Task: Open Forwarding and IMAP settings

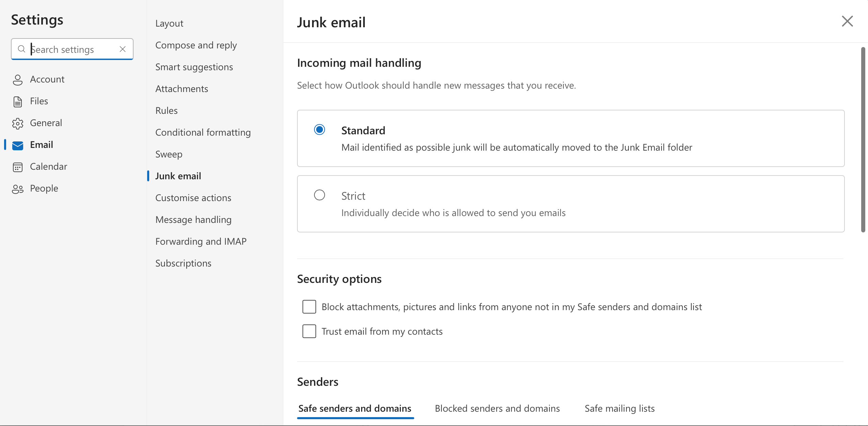Action: (201, 241)
